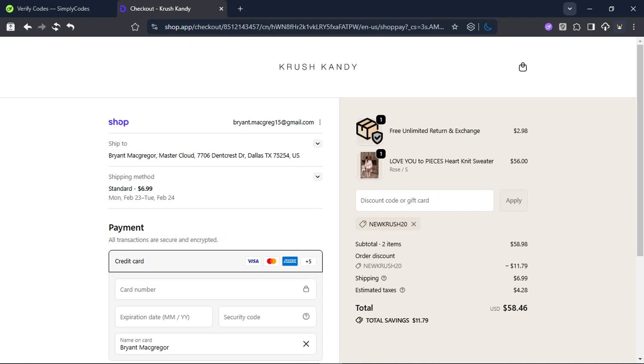This screenshot has height=364, width=644.
Task: Open the tab search dropdown
Action: tap(570, 9)
